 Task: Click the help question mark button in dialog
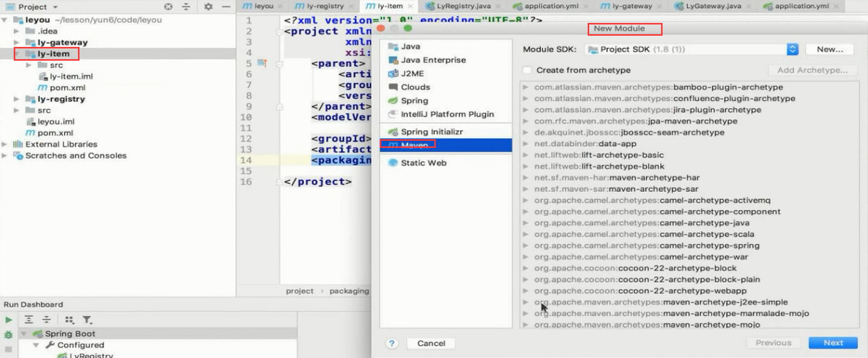pyautogui.click(x=391, y=343)
